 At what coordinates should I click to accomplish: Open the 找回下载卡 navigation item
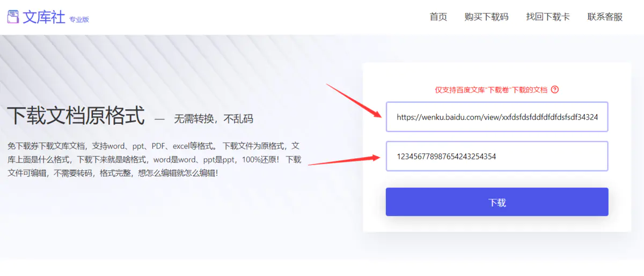[548, 17]
